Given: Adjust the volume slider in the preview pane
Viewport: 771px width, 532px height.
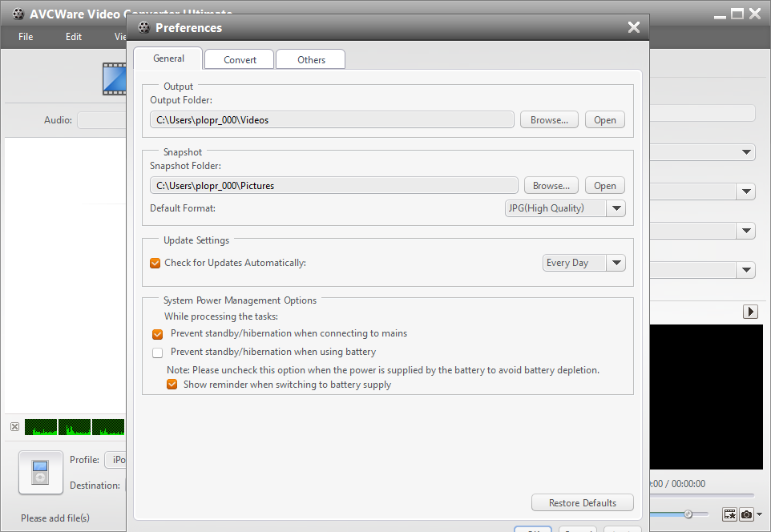Looking at the screenshot, I should (688, 514).
